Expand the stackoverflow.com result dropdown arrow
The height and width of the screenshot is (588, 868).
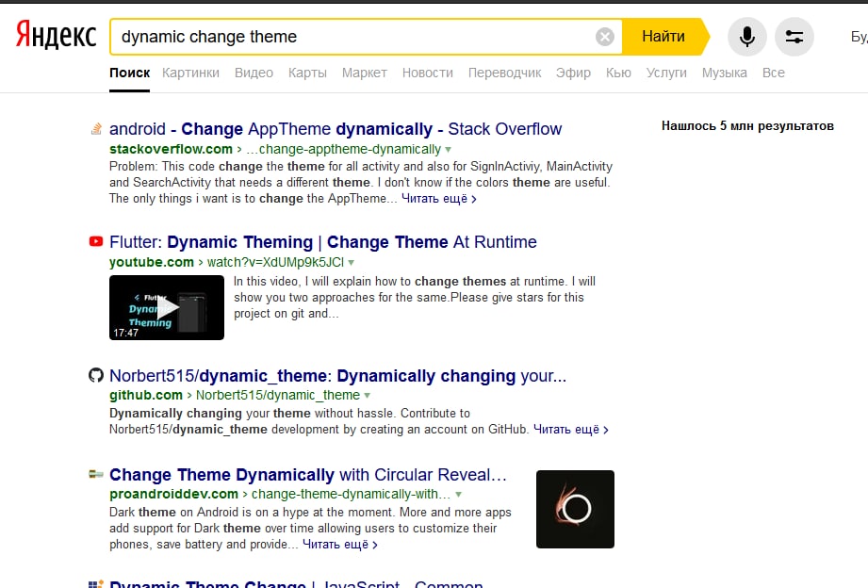pyautogui.click(x=449, y=150)
